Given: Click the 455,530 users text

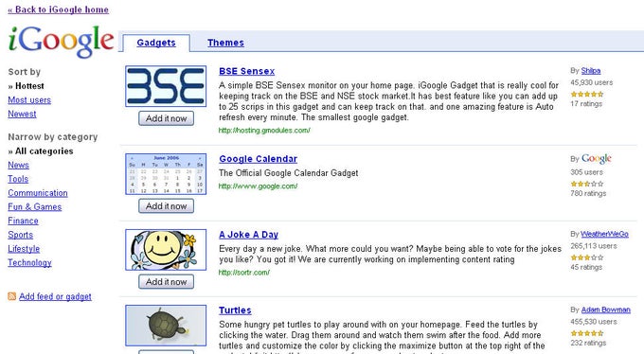Looking at the screenshot, I should [594, 322].
